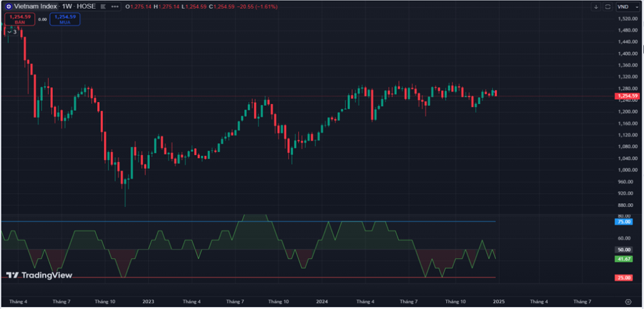Viewport: 644px width, 309px height.
Task: Click the 2023 marker on time axis
Action: 148,302
